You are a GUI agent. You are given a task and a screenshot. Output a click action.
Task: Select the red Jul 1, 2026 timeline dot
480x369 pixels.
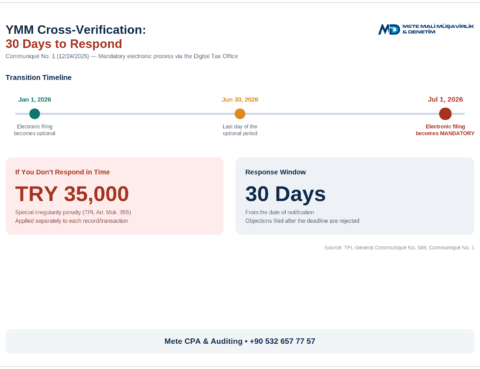coord(445,114)
